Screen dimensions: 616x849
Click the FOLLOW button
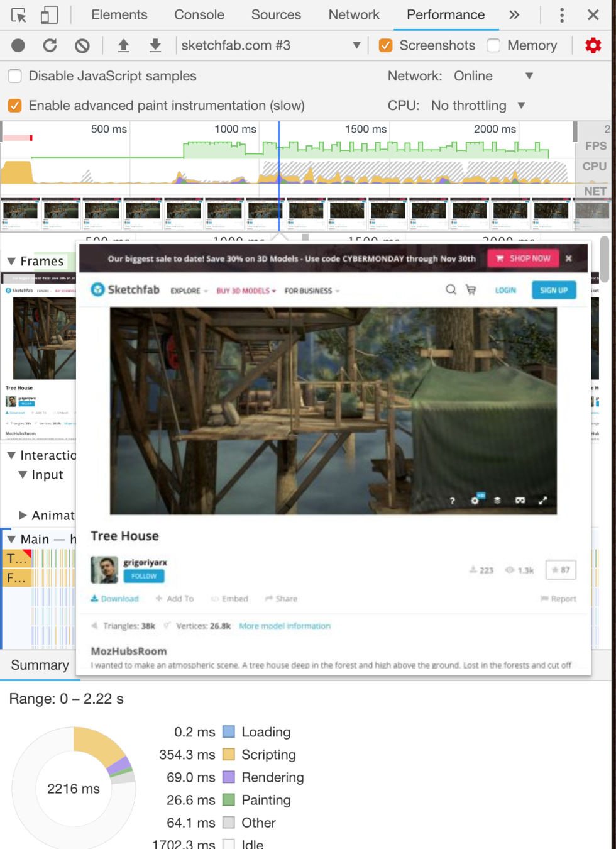[144, 575]
